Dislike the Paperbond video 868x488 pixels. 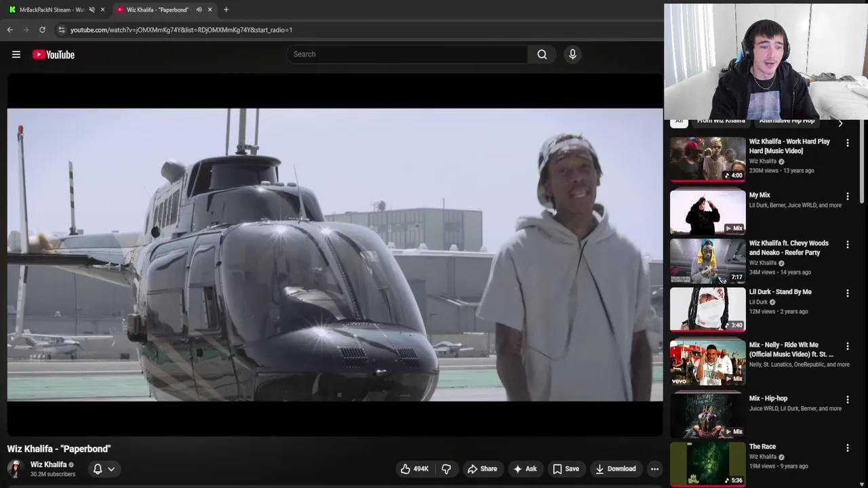446,468
